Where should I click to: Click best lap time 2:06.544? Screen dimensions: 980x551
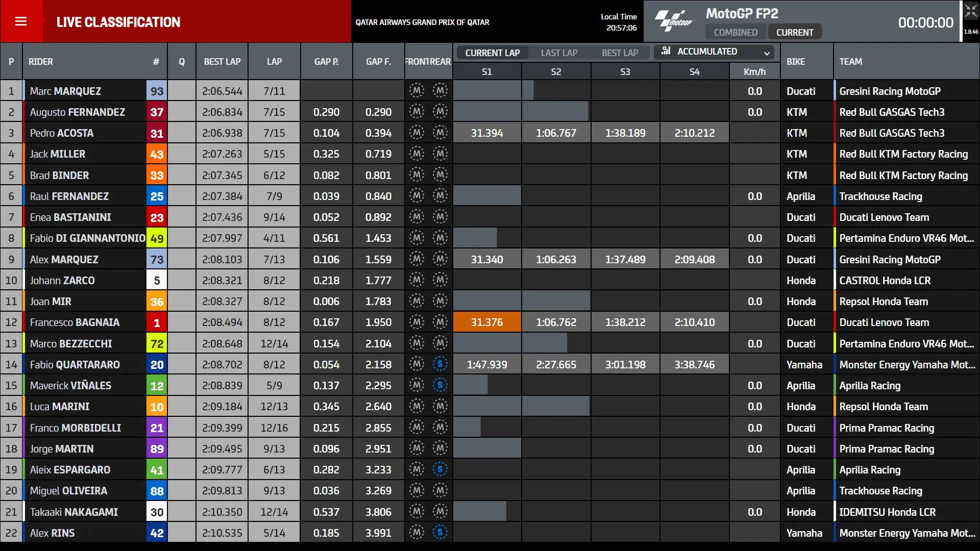coord(222,91)
